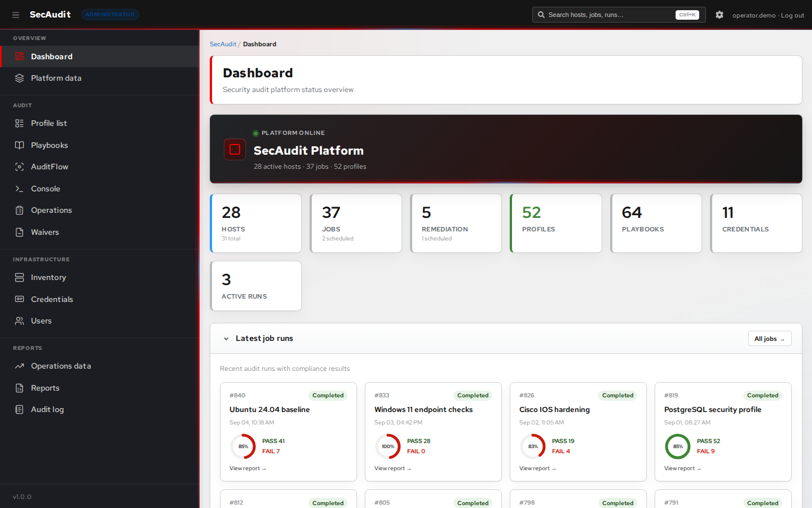Click the Platform data layers icon
Screen dimensions: 812x508
coord(19,78)
